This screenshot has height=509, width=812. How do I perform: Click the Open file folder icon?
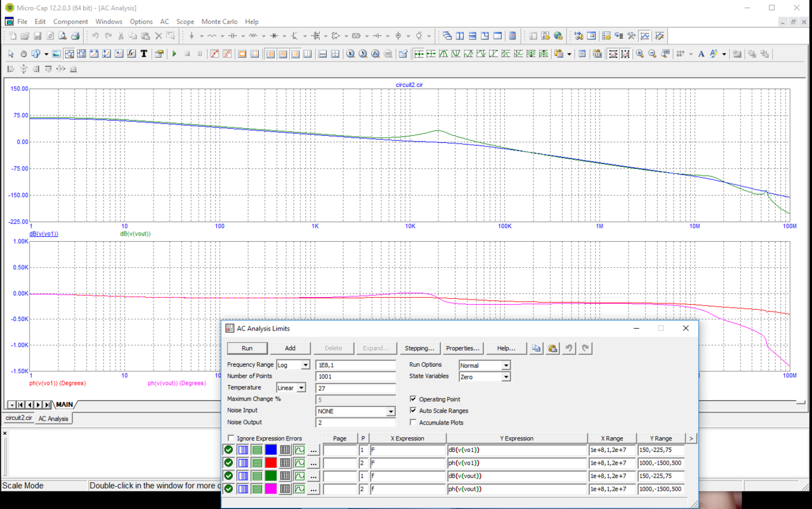(x=25, y=36)
